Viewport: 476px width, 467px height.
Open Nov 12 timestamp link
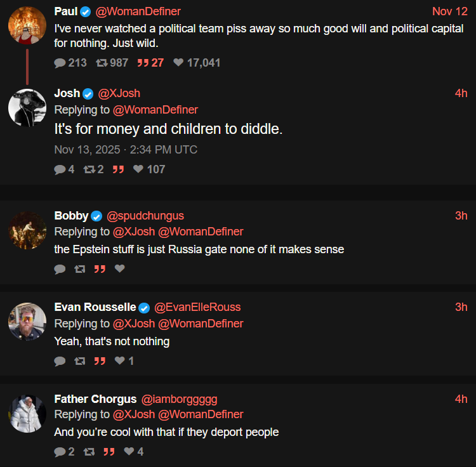click(x=449, y=11)
